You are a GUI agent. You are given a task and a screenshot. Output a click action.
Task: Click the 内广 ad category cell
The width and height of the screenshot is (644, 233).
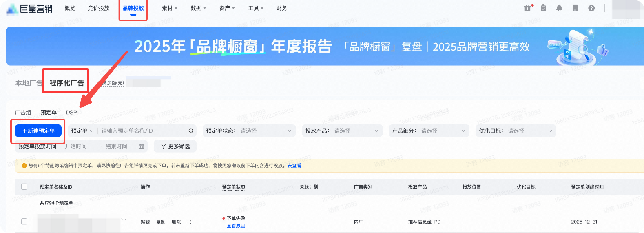pyautogui.click(x=359, y=222)
